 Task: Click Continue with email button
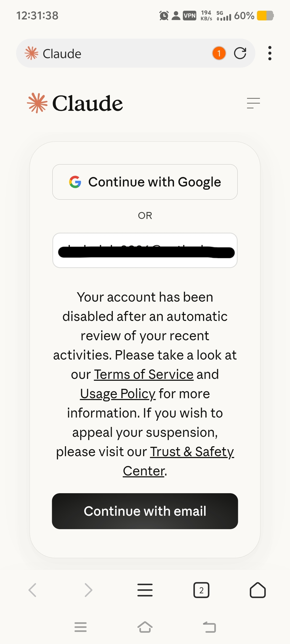[145, 511]
